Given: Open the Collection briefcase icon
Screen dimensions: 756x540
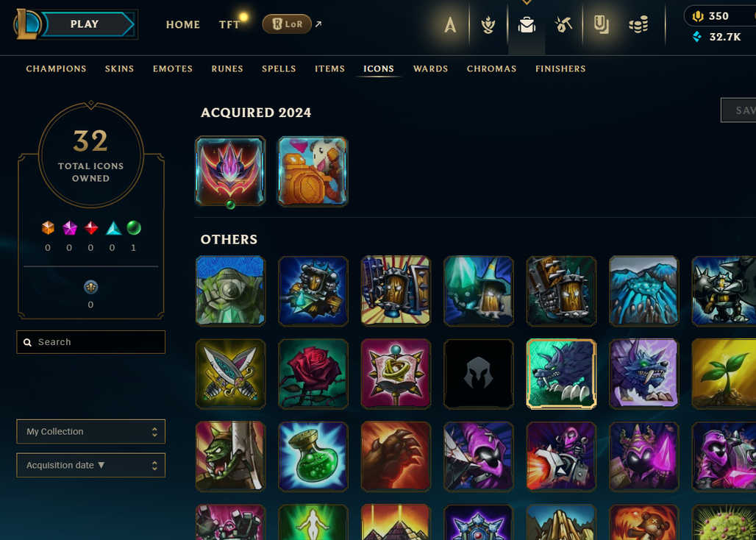Looking at the screenshot, I should click(x=527, y=24).
